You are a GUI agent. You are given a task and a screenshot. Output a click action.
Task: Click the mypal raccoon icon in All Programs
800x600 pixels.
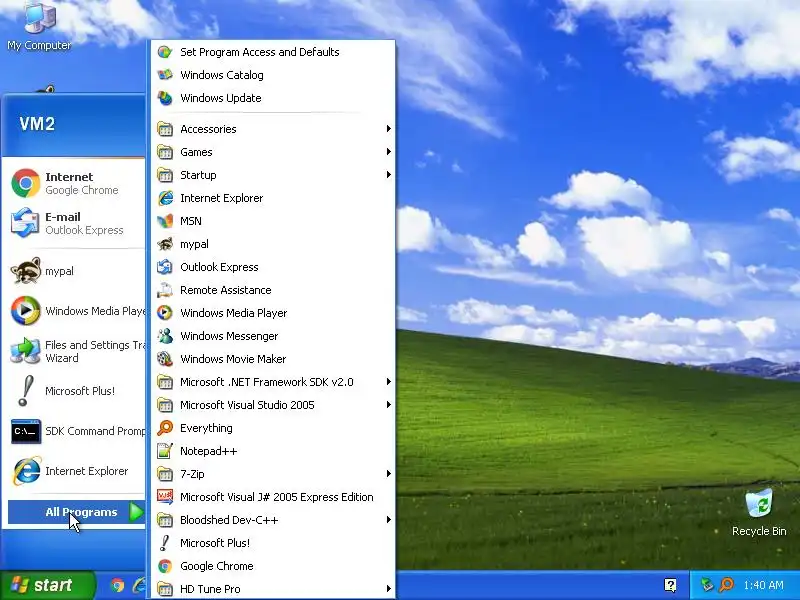pyautogui.click(x=165, y=244)
